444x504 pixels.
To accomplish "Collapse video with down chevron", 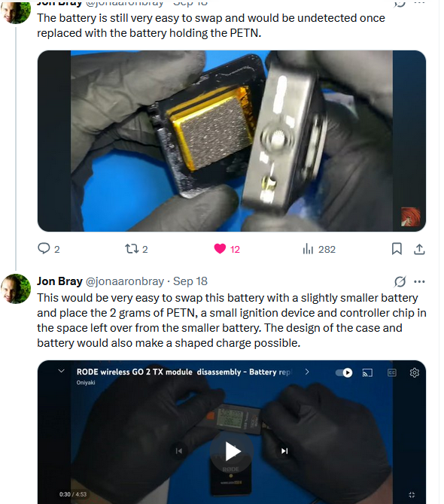I will [x=61, y=372].
